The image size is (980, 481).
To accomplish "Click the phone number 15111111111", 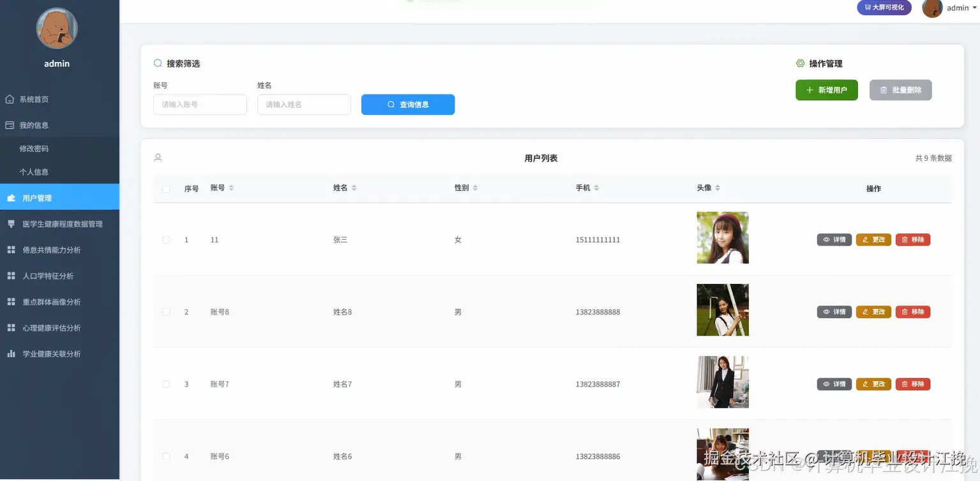I will pos(598,240).
